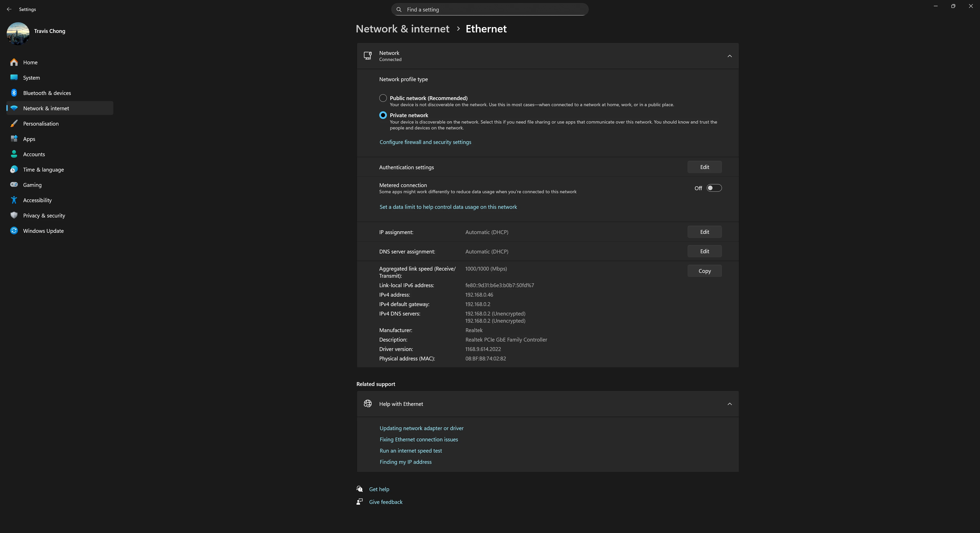Image resolution: width=980 pixels, height=533 pixels.
Task: Click the Time & language clock icon
Action: 14,169
